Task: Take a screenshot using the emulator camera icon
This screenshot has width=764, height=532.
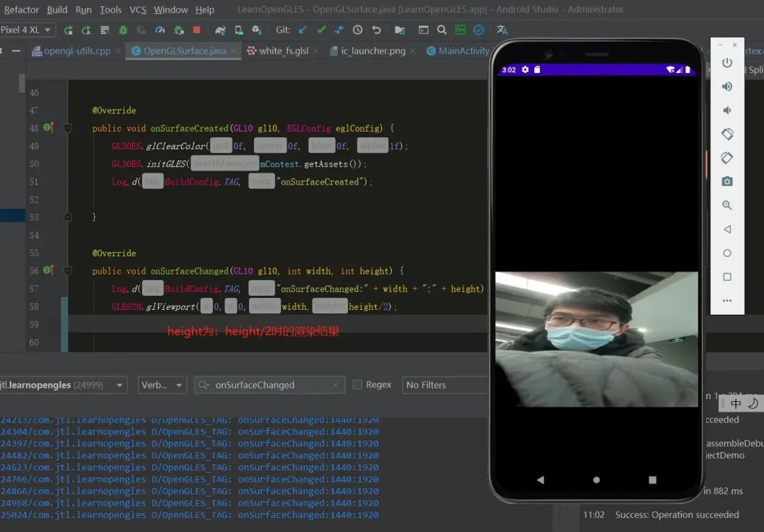Action: coord(727,180)
